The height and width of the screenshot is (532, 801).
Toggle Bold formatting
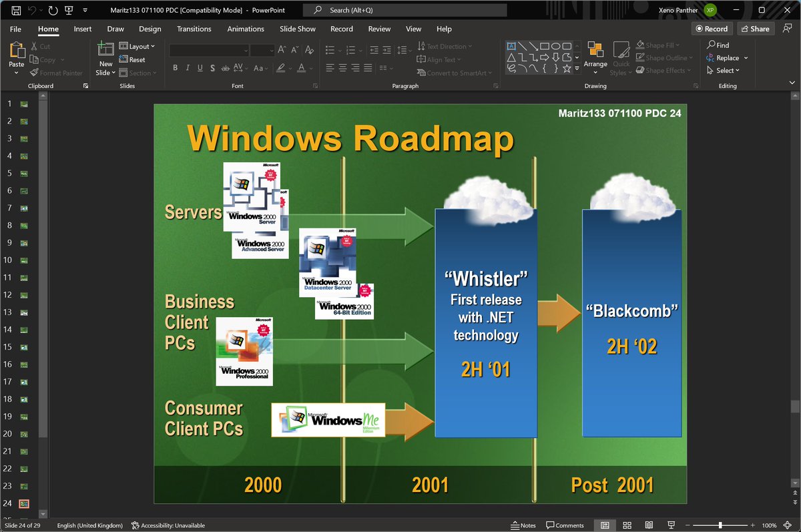coord(176,68)
